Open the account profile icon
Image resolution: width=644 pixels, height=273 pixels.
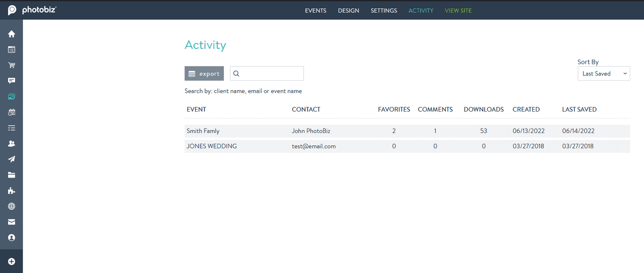point(11,237)
